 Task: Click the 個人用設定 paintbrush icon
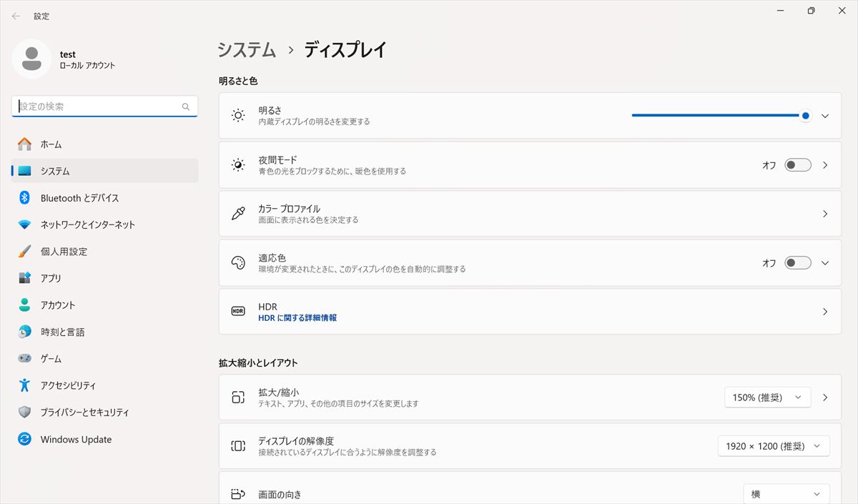tap(25, 252)
